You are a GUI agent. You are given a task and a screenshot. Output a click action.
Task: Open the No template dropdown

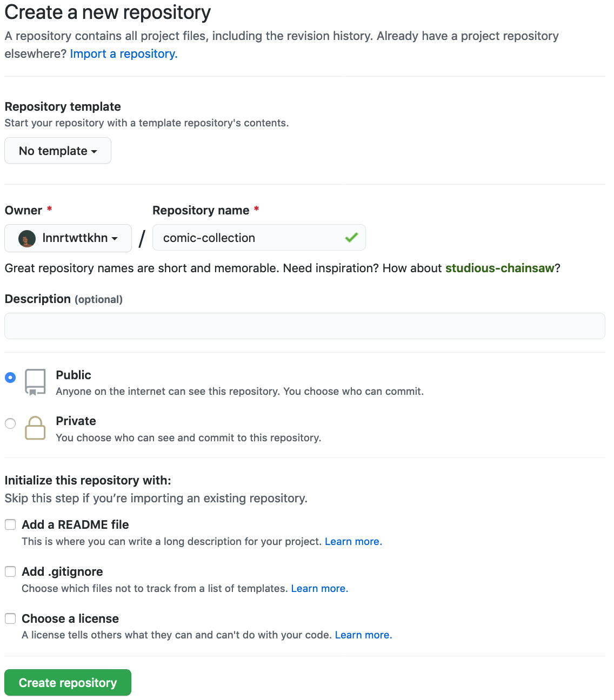click(x=58, y=151)
